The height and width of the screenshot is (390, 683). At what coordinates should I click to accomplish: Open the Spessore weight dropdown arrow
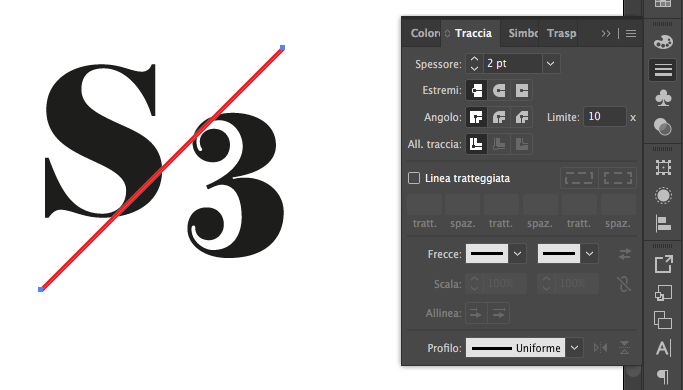coord(551,64)
